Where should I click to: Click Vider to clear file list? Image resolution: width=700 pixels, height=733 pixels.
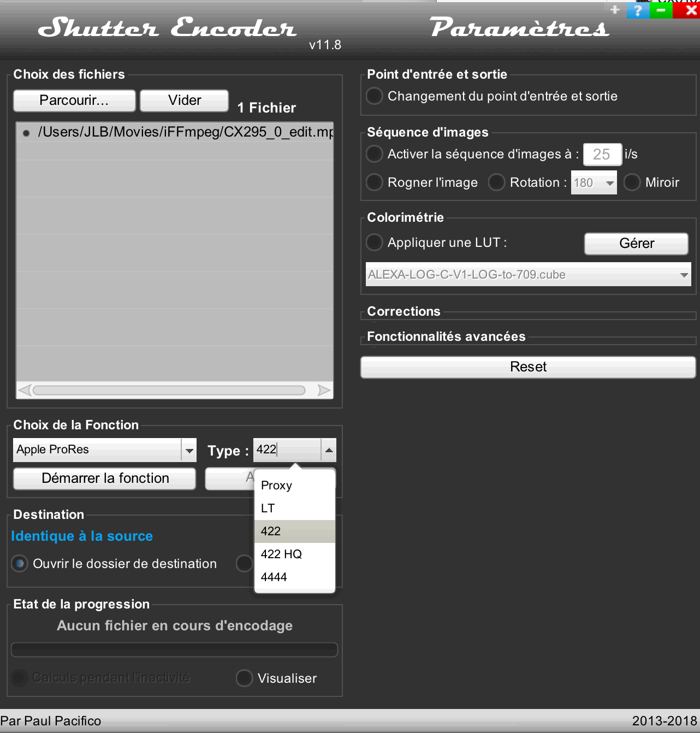coord(185,101)
